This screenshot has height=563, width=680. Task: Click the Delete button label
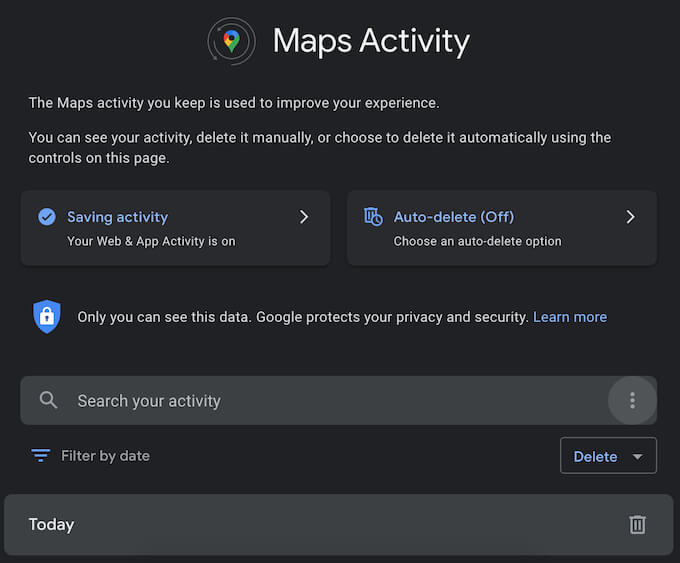[595, 456]
